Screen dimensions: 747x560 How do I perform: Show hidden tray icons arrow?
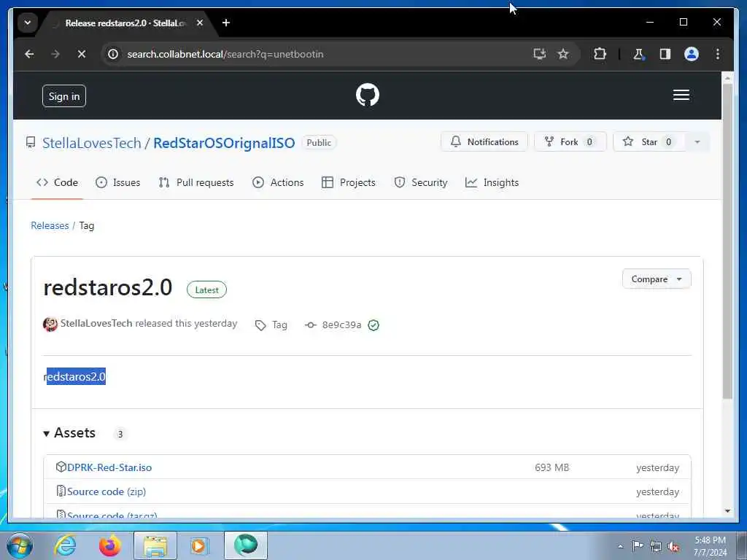click(620, 547)
